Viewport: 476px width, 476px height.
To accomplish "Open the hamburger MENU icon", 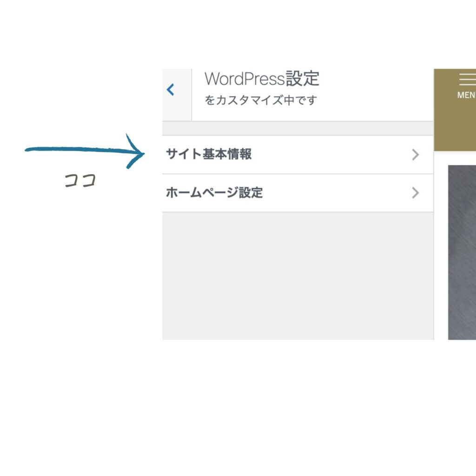I will (467, 86).
